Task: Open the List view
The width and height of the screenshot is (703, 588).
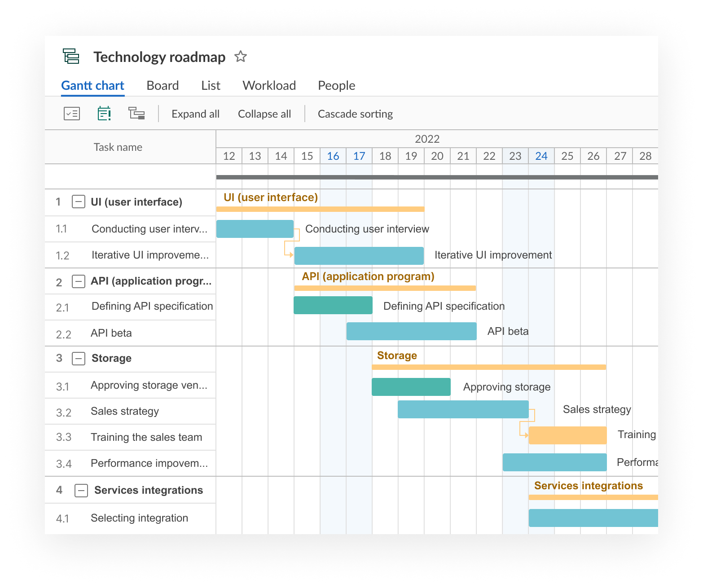Action: coord(210,85)
